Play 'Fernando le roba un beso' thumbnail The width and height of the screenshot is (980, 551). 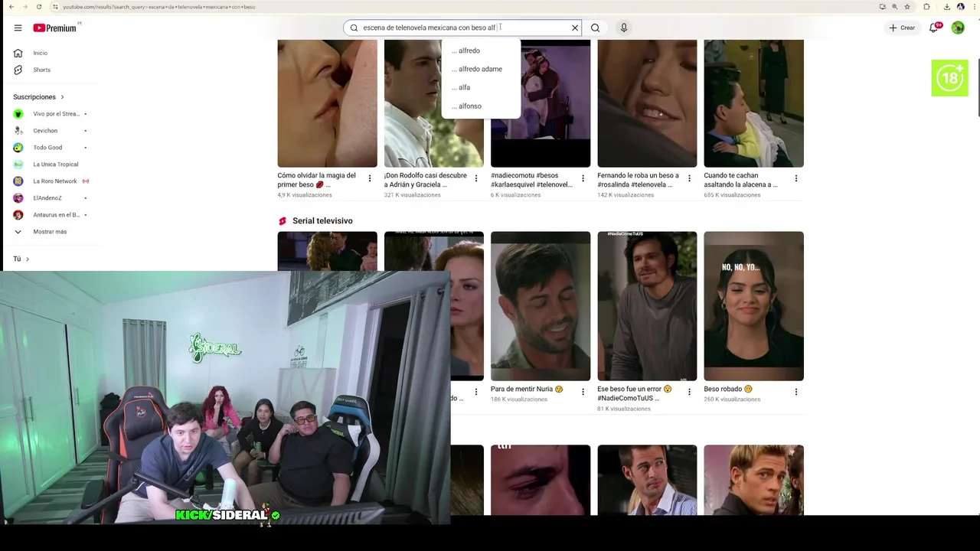coord(647,103)
